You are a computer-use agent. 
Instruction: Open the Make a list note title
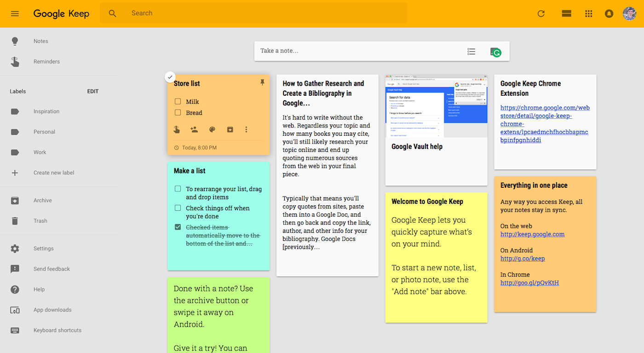coord(190,171)
